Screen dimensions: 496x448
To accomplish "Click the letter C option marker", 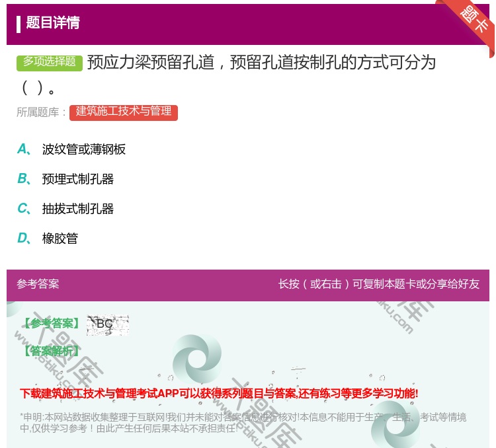I will click(24, 208).
